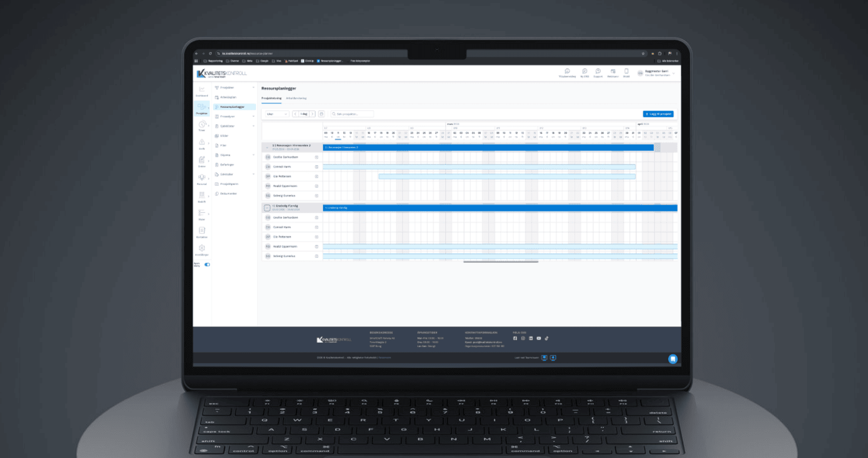The width and height of the screenshot is (868, 458).
Task: Open the Dashboard icon in the sidebar
Action: click(x=201, y=90)
